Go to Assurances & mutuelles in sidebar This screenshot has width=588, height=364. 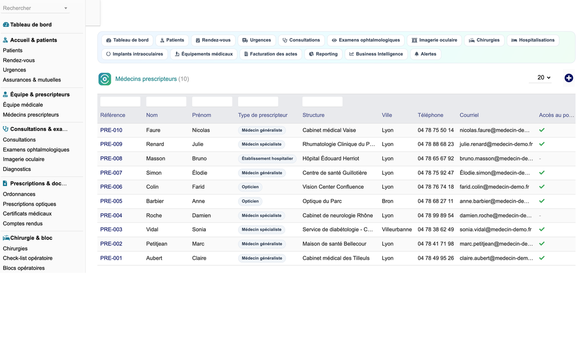(32, 80)
